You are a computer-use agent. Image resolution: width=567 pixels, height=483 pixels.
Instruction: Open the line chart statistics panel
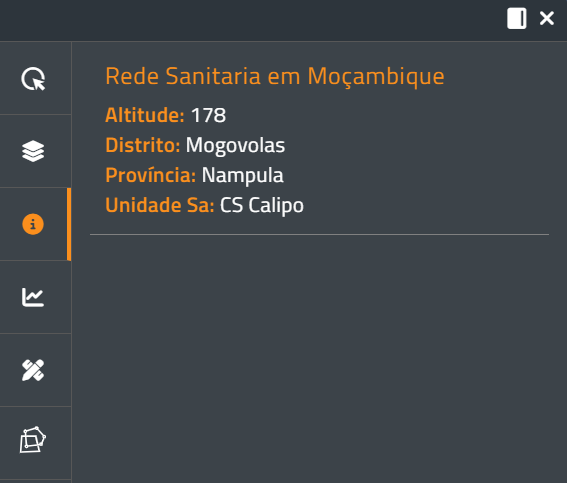[x=33, y=297]
